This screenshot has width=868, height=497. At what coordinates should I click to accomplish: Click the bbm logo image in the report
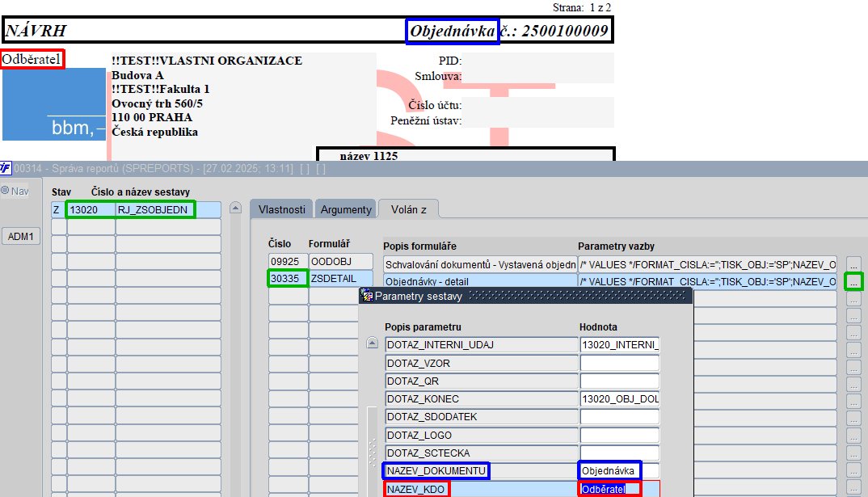[x=53, y=104]
